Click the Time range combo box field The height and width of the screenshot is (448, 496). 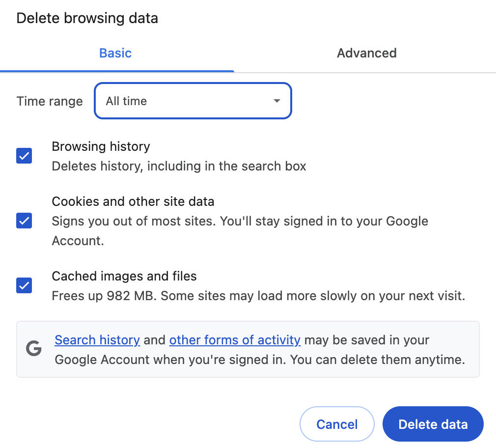(x=193, y=101)
